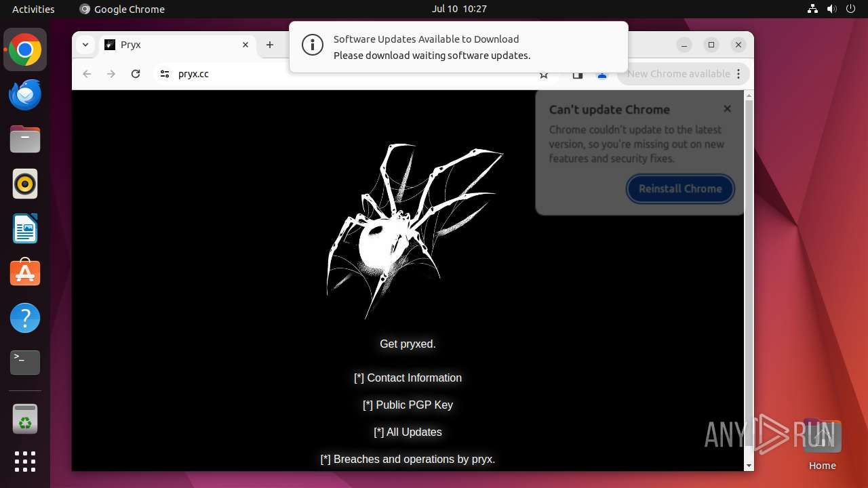Open the Chrome profile avatar

point(602,75)
